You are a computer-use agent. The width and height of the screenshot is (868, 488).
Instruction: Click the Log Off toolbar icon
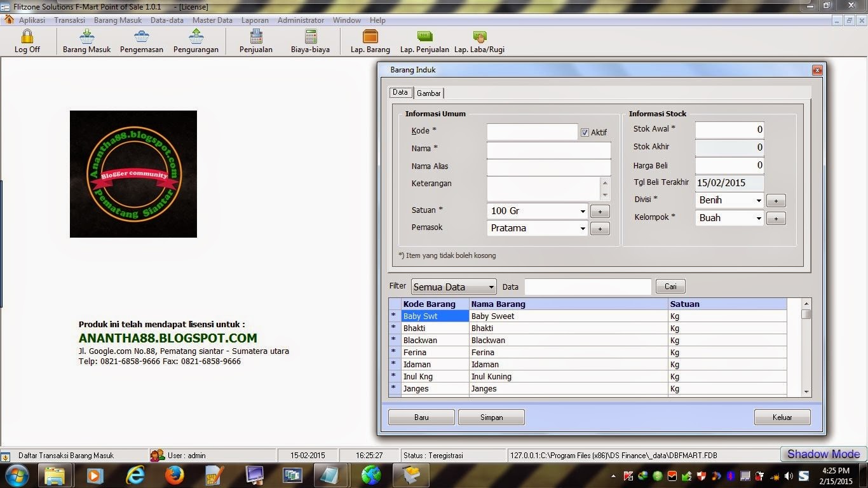(x=27, y=41)
